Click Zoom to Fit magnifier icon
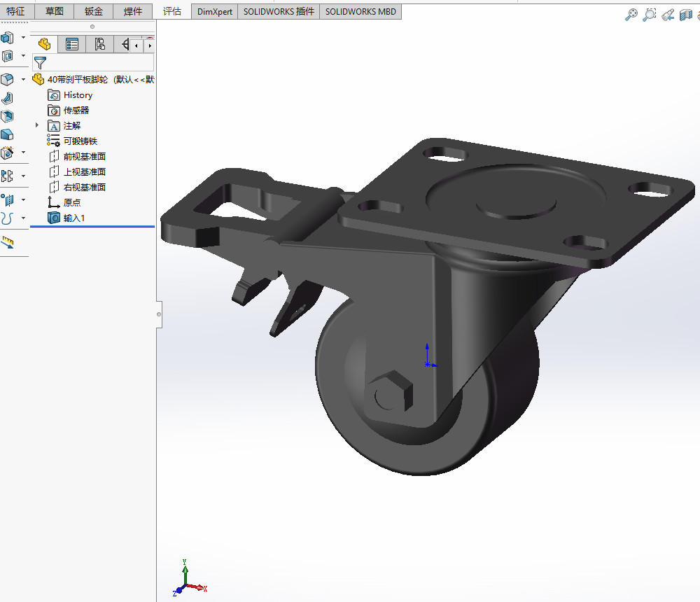700x602 pixels. click(631, 15)
